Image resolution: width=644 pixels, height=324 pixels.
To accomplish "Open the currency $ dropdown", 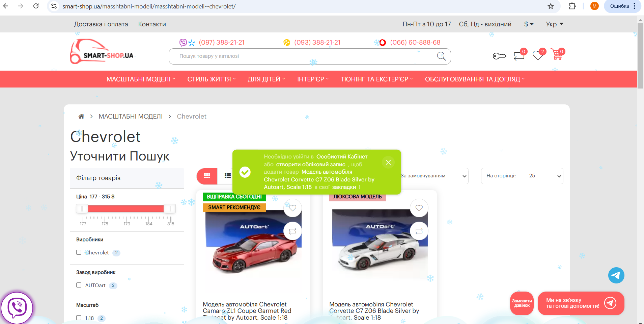I will (x=529, y=24).
